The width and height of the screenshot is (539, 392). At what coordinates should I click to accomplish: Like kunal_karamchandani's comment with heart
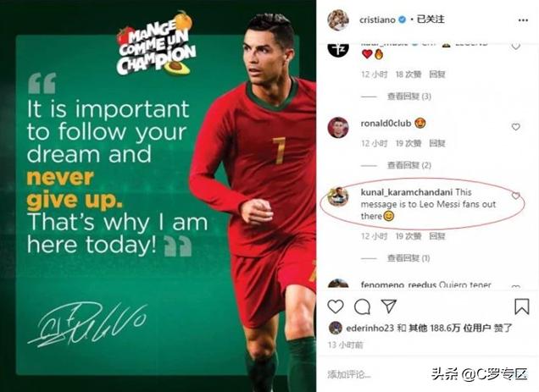515,196
